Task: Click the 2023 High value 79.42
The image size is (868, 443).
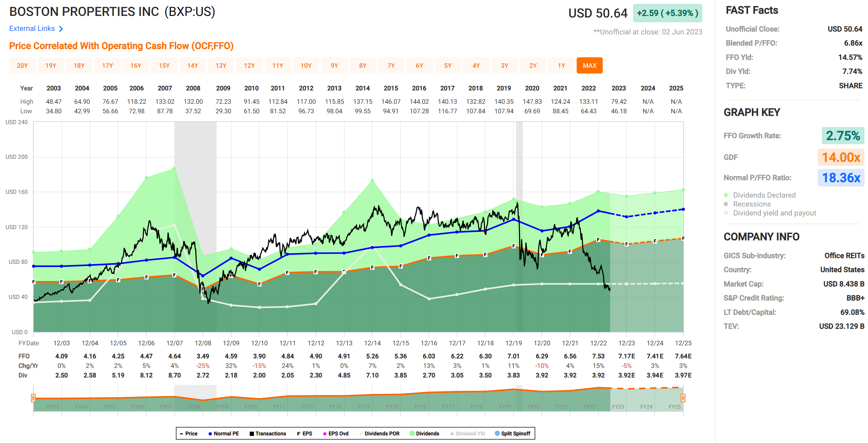Action: click(x=619, y=102)
